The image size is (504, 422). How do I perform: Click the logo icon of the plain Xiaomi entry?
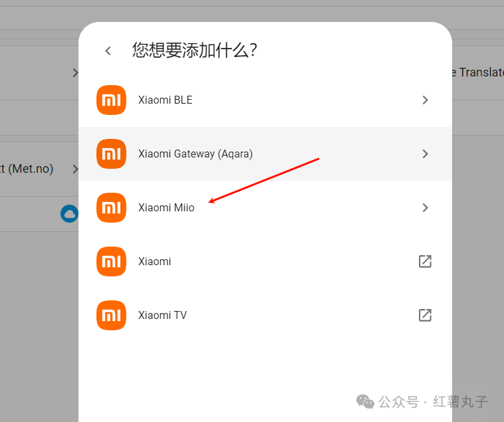tap(111, 261)
